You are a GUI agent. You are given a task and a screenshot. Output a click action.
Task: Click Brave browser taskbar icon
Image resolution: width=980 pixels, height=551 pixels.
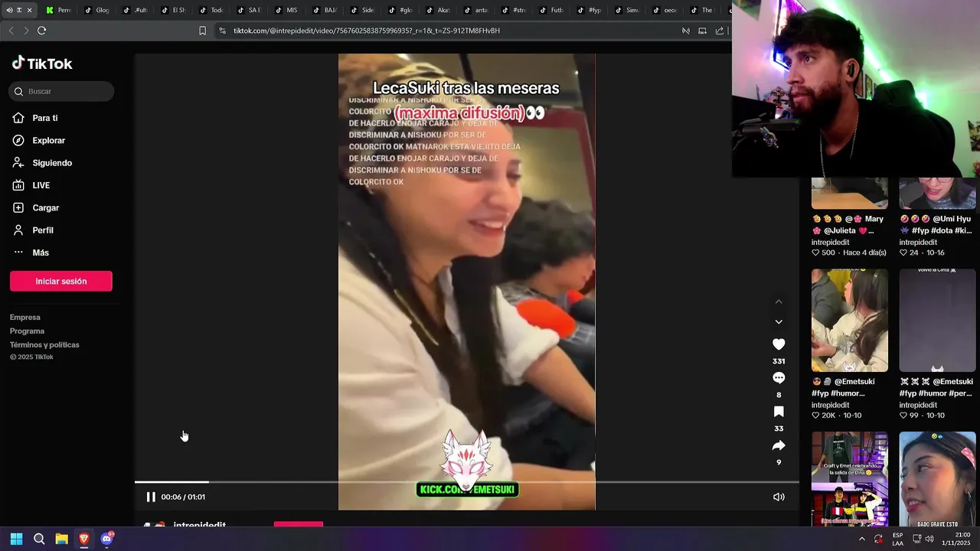[x=84, y=539]
